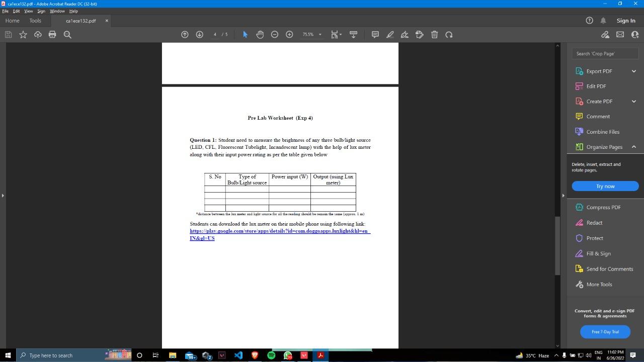Viewport: 644px width, 362px height.
Task: Collapse the Organize Pages section
Action: coord(634,147)
